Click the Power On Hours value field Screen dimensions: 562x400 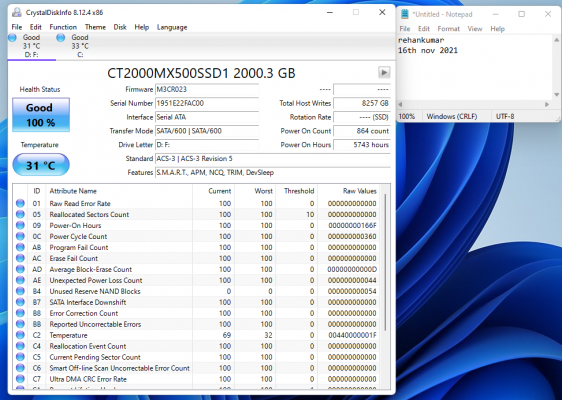(x=362, y=145)
